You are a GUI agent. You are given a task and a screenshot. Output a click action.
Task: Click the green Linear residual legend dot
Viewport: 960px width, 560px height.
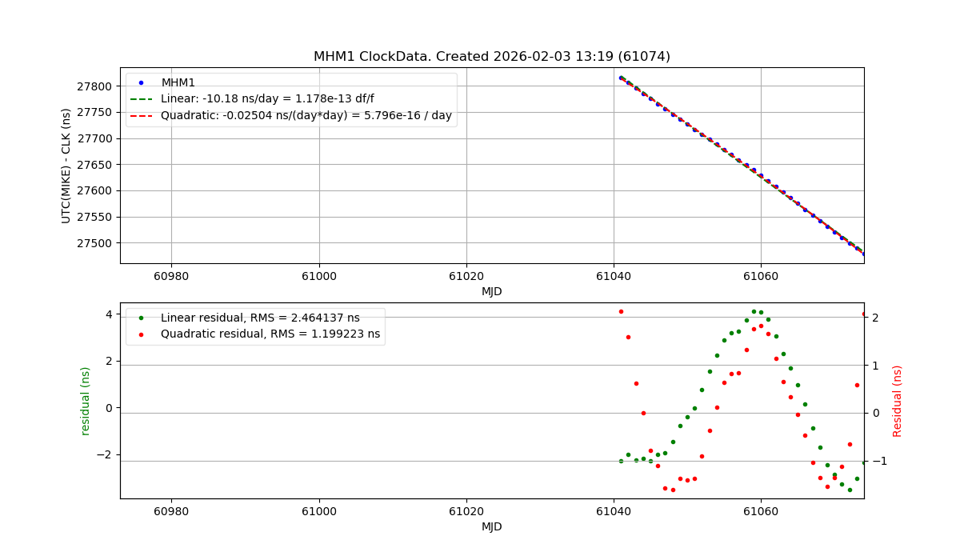pos(142,318)
